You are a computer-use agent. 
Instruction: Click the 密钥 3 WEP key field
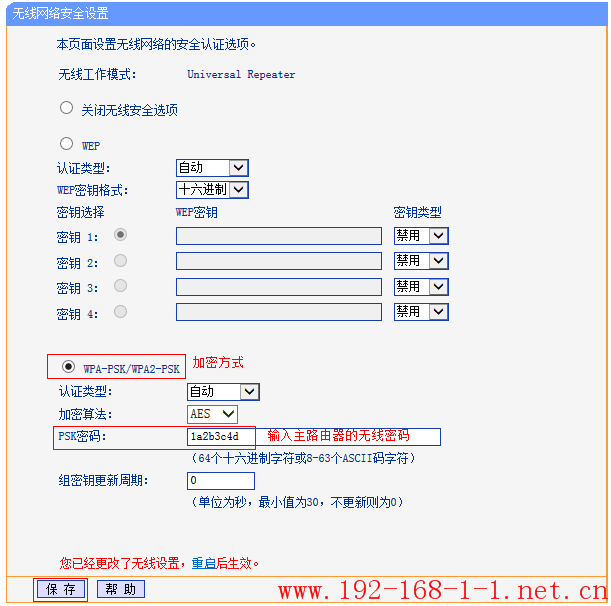point(279,287)
